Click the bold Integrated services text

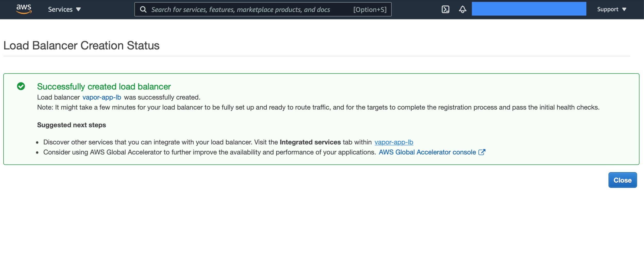pyautogui.click(x=310, y=142)
